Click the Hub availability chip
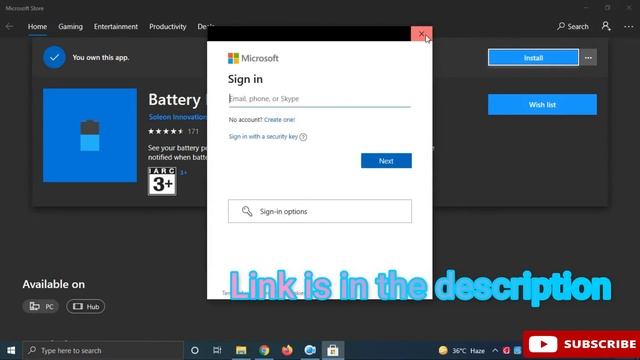Viewport: 640px width, 360px height. (86, 306)
